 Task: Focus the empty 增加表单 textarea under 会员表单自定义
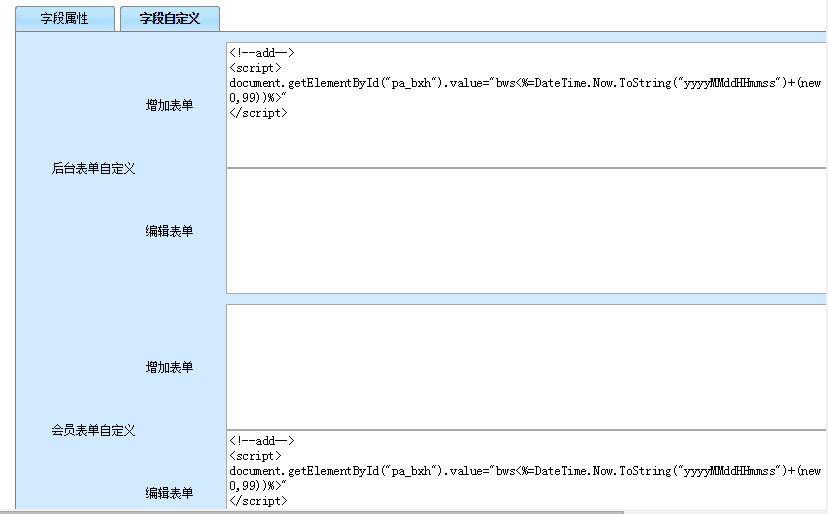click(x=526, y=367)
